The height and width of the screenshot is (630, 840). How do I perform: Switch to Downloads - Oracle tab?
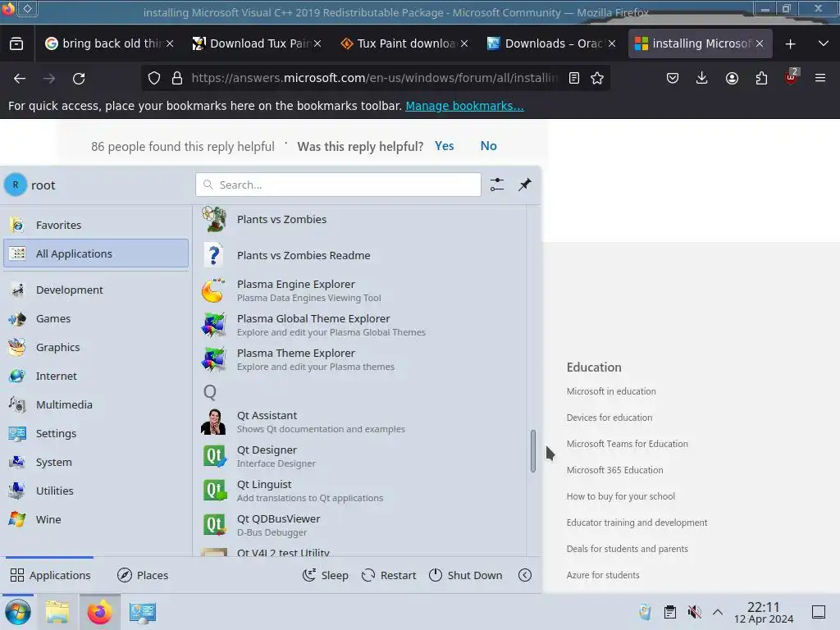coord(551,43)
